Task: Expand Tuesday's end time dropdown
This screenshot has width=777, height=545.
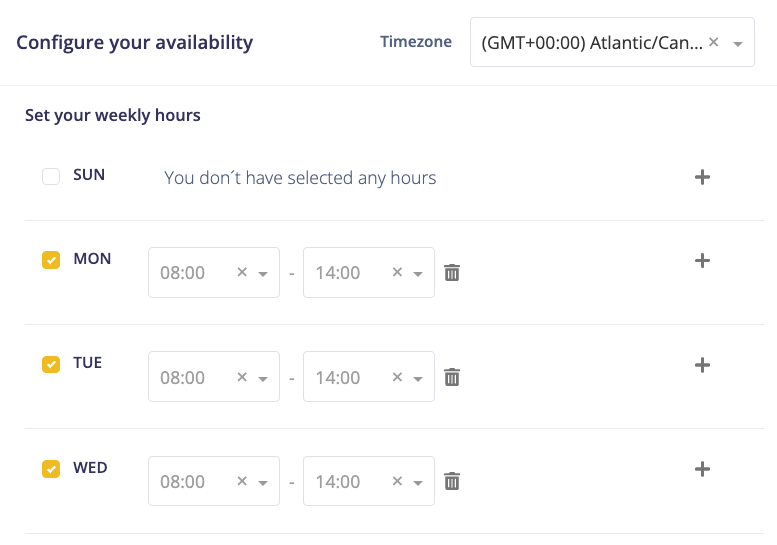Action: [418, 378]
